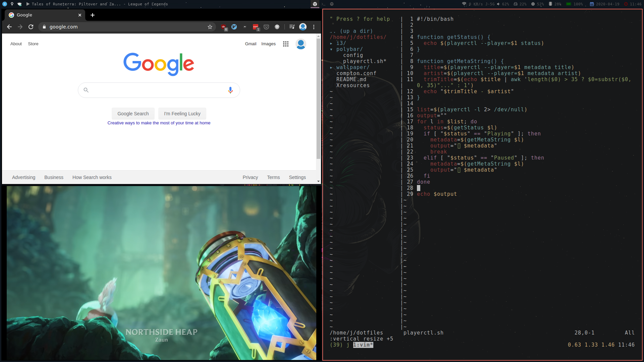The width and height of the screenshot is (644, 362).
Task: Open the uBlock Origin extension icon
Action: pos(224,27)
